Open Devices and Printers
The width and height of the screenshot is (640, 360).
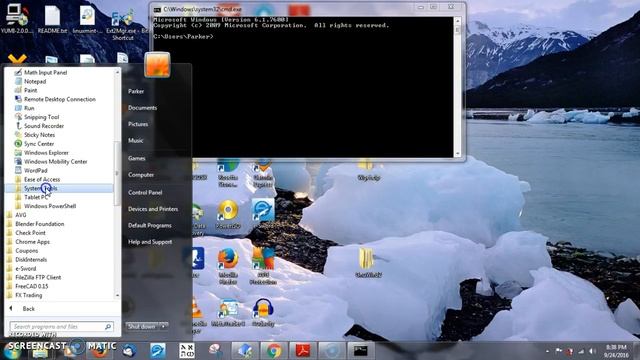pyautogui.click(x=153, y=209)
